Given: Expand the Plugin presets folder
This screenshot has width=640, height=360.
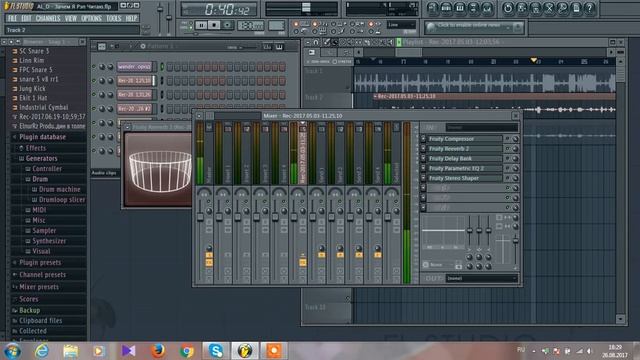Looking at the screenshot, I should (x=40, y=262).
